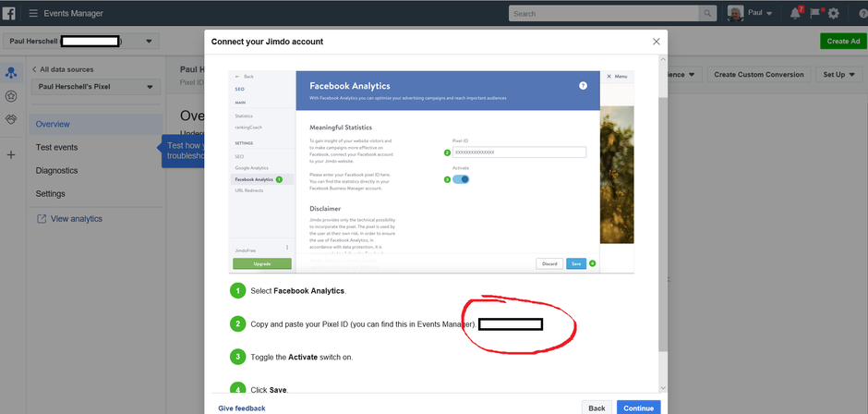Click the search magnifier button
The height and width of the screenshot is (414, 868).
[707, 13]
